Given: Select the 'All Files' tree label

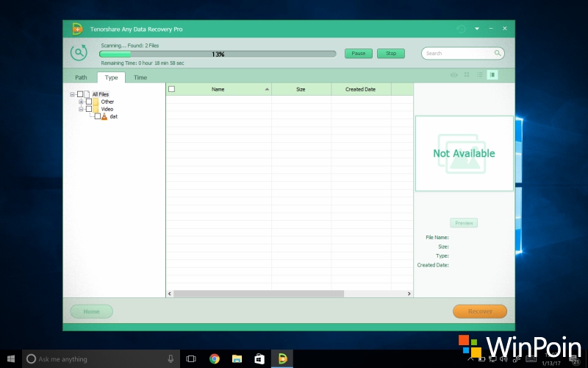Looking at the screenshot, I should click(101, 94).
